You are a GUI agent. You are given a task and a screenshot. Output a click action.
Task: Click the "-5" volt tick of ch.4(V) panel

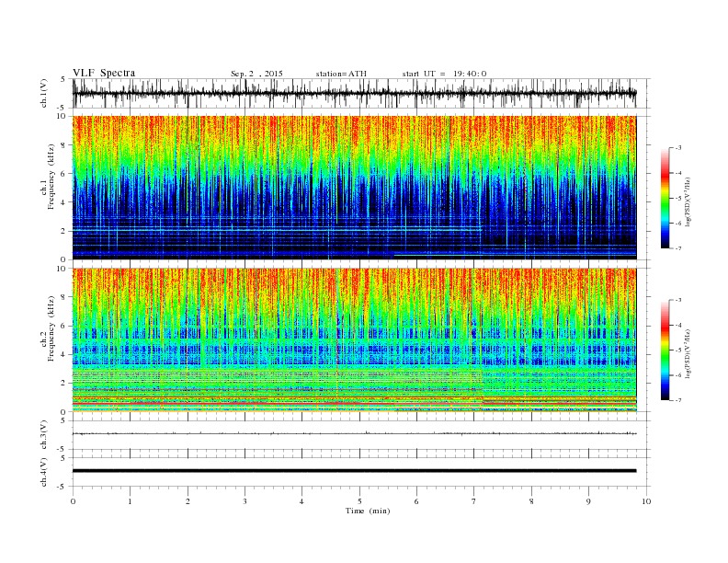coord(62,487)
